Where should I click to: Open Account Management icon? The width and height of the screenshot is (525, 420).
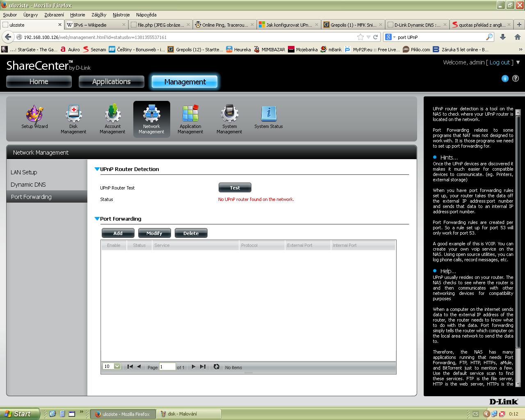coord(112,119)
